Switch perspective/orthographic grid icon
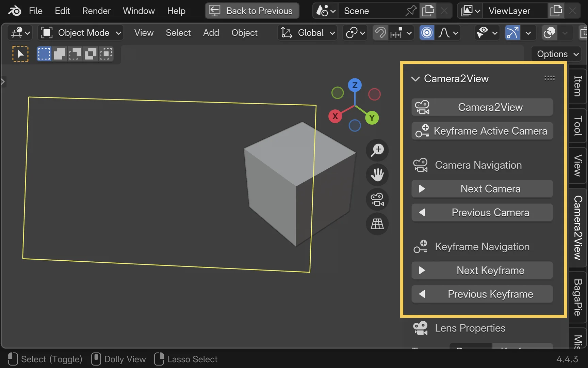The width and height of the screenshot is (588, 368). click(x=377, y=224)
